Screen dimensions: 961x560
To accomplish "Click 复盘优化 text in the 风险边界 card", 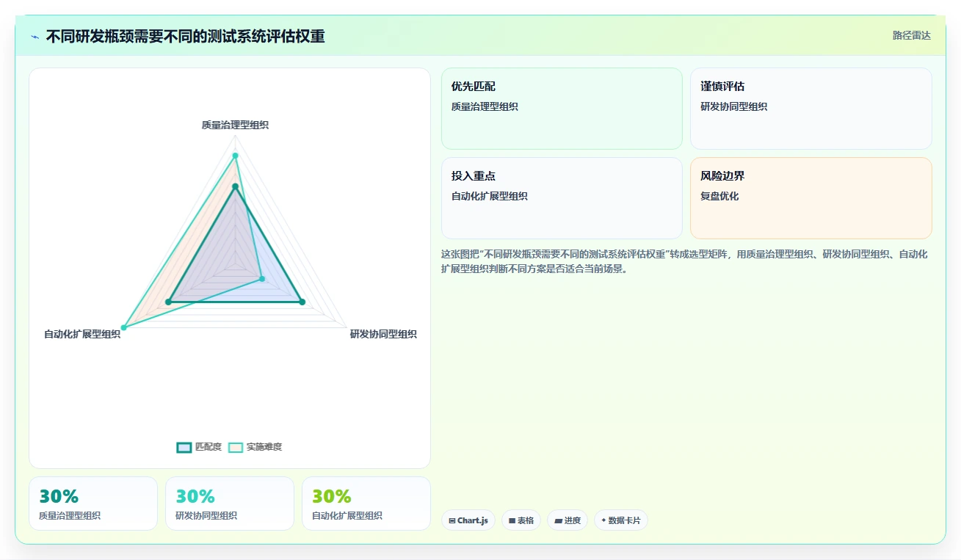I will 719,196.
